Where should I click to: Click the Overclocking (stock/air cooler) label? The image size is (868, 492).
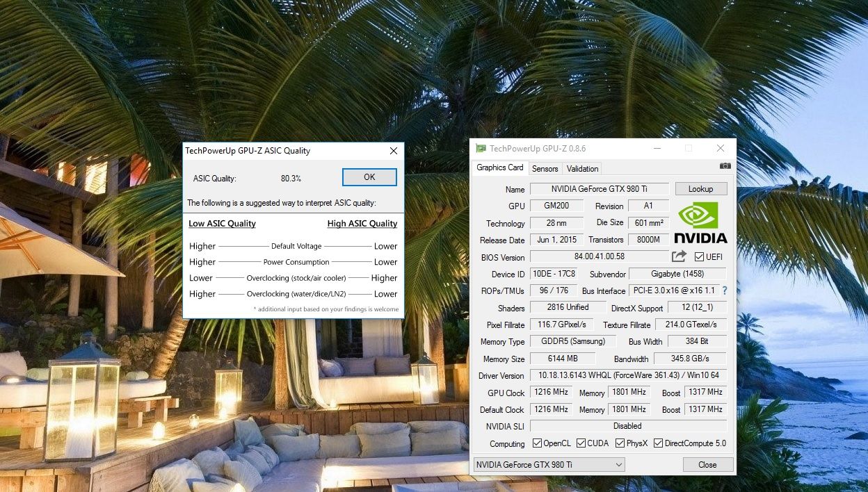click(296, 278)
